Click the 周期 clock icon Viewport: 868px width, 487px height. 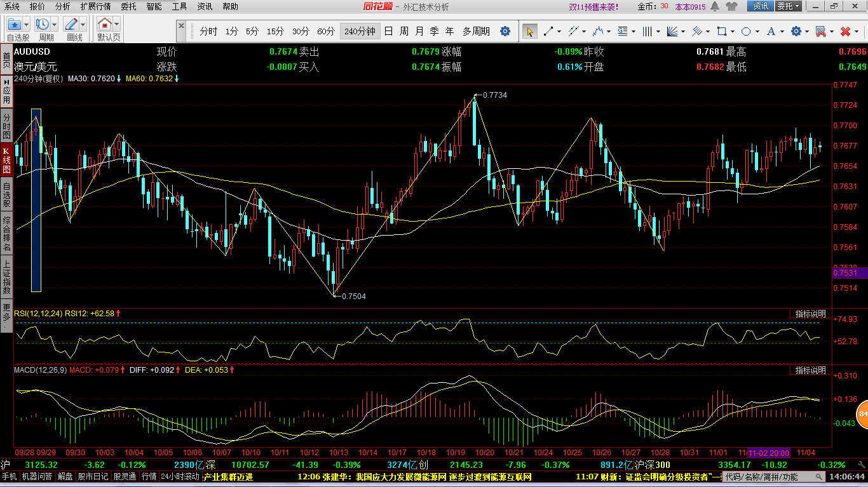point(43,25)
